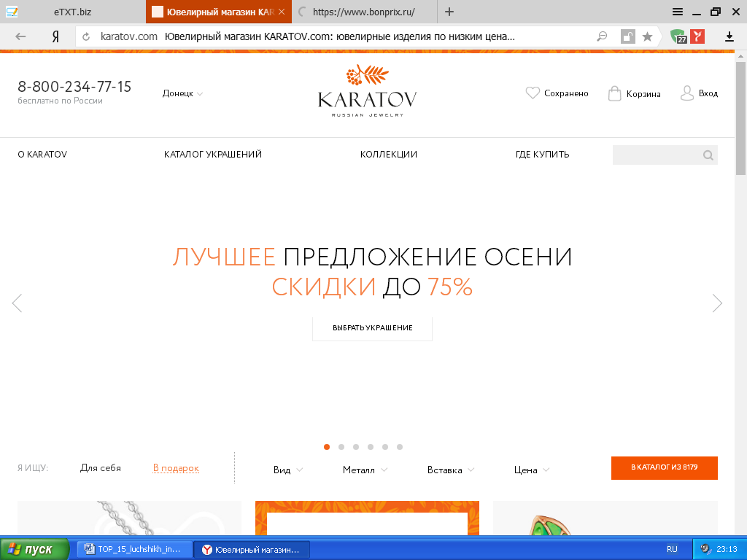Click the heart Сохранено icon
The height and width of the screenshot is (560, 747).
[x=533, y=93]
